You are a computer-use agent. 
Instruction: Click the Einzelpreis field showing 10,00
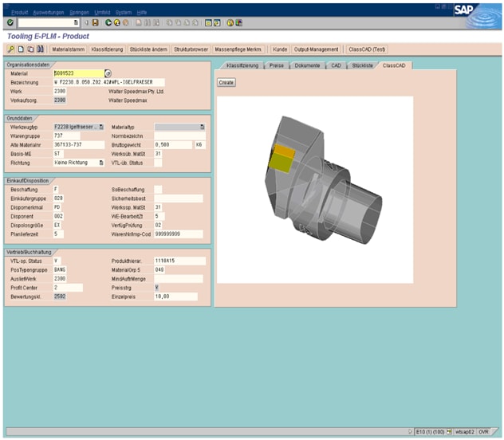[175, 297]
